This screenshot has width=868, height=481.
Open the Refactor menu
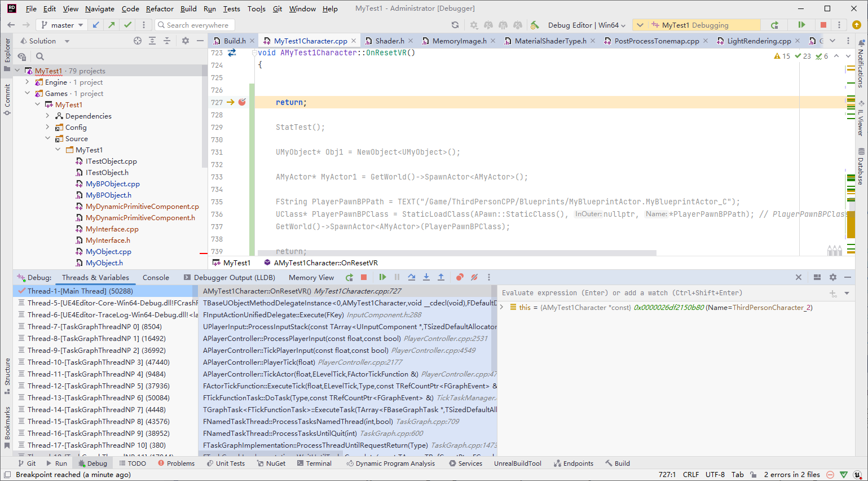(160, 8)
